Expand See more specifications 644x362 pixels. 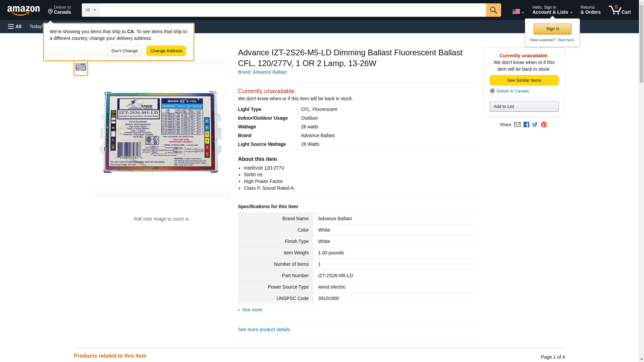pyautogui.click(x=252, y=310)
